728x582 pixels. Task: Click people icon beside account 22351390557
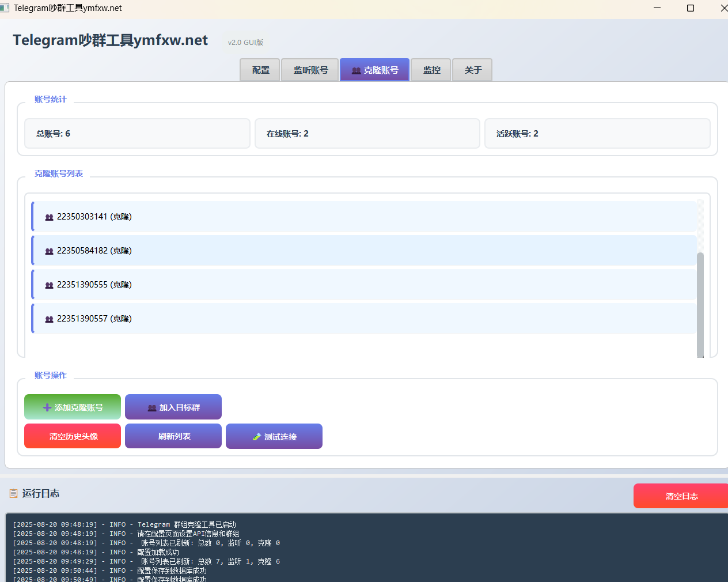(49, 319)
